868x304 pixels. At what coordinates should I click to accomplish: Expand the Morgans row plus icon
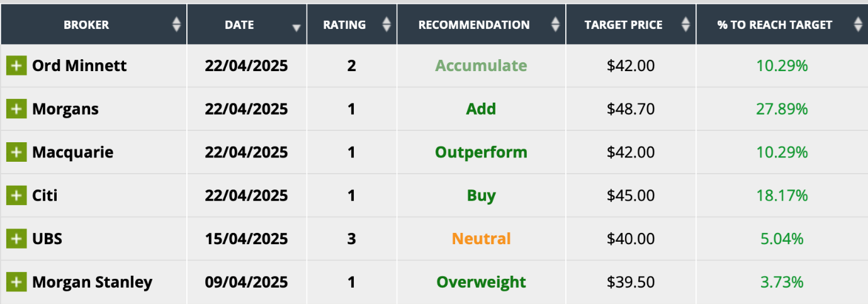[16, 109]
